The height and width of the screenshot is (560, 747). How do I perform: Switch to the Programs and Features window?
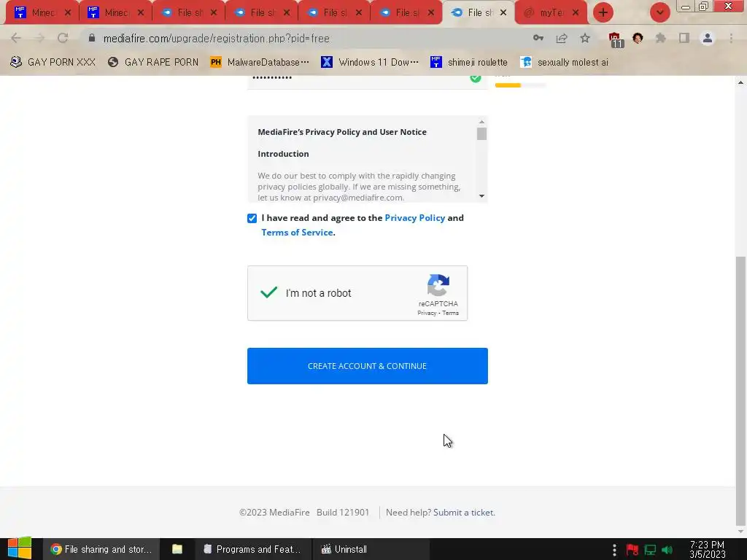253,549
